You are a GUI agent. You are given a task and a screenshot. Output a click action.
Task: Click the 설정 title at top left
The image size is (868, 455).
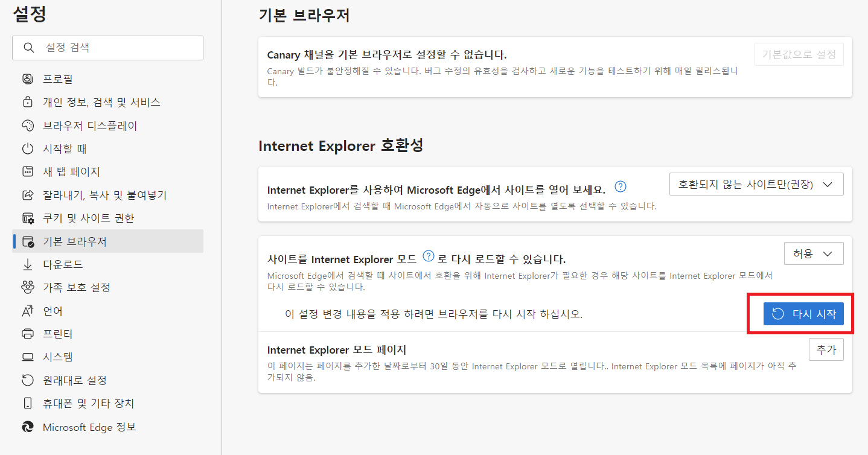[x=30, y=14]
